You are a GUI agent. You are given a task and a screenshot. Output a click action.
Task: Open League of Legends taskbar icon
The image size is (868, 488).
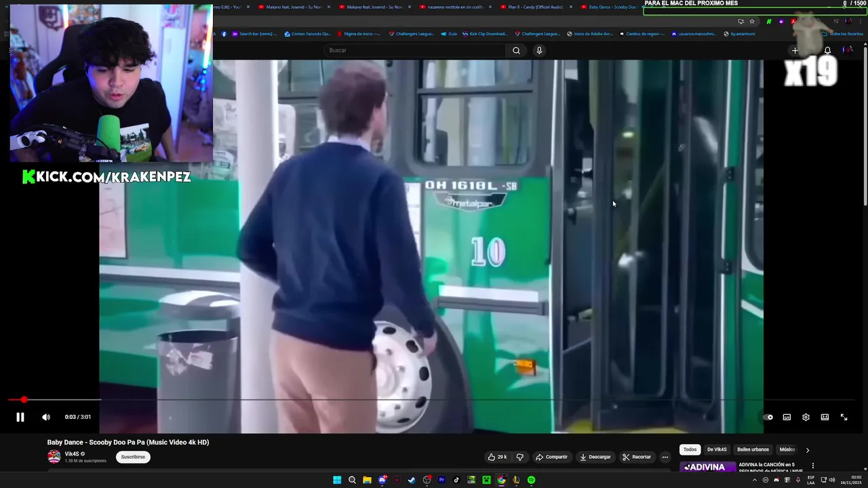pos(516,480)
